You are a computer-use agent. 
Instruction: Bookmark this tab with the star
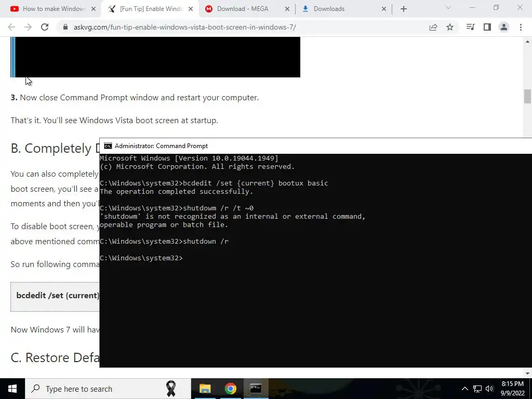click(450, 27)
